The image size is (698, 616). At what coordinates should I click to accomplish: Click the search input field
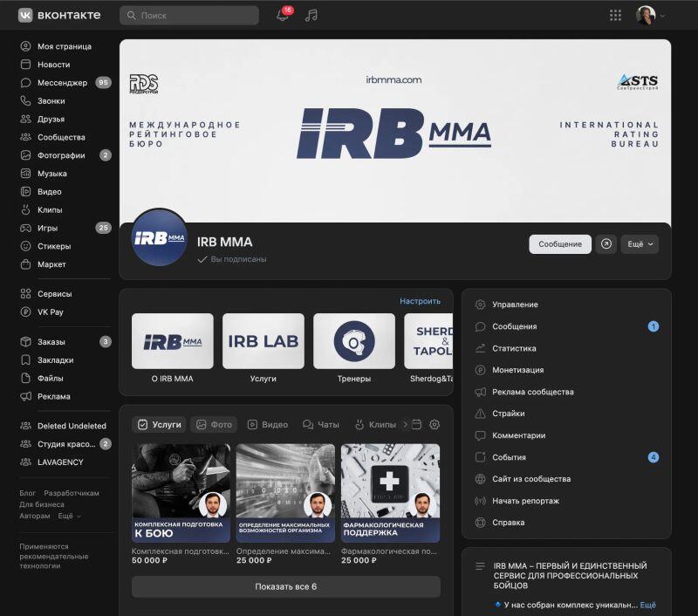[x=189, y=16]
